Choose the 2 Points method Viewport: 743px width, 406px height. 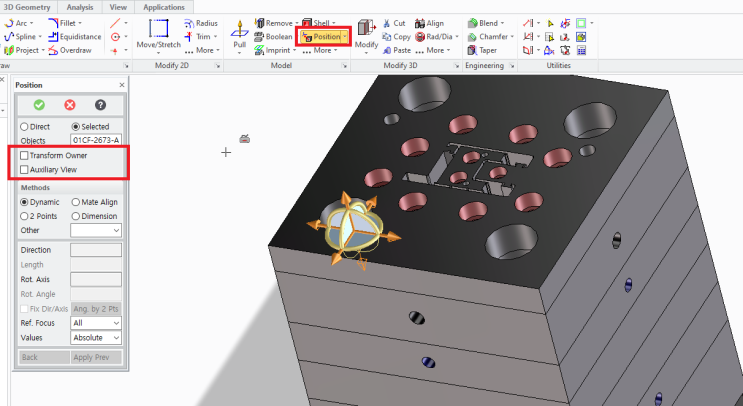(39, 216)
